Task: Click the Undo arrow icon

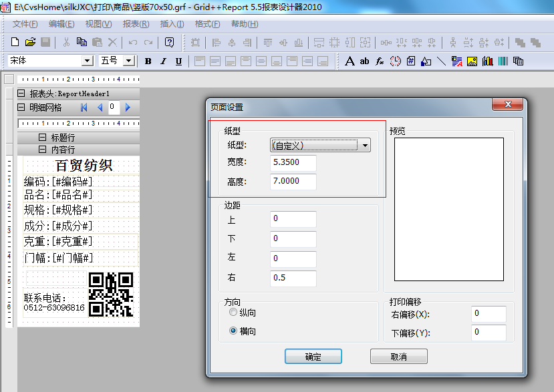Action: click(133, 42)
